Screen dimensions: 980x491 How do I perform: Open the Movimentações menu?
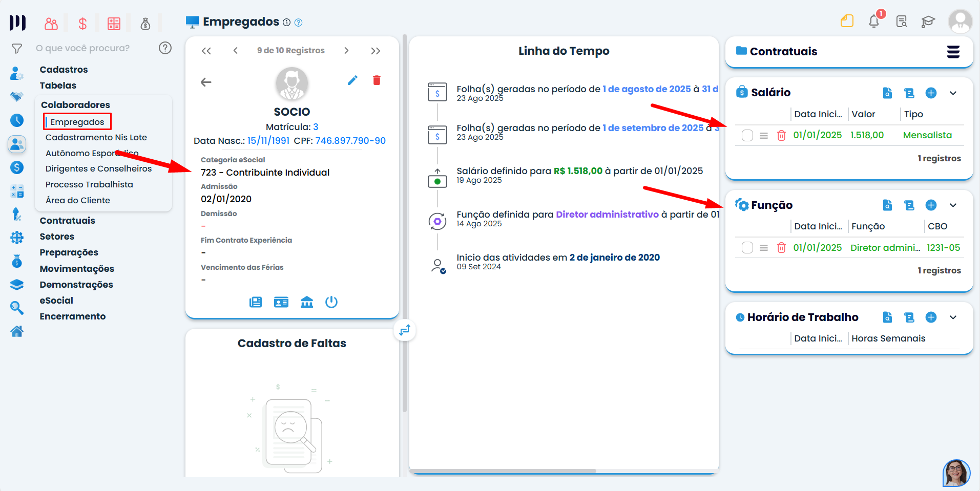pyautogui.click(x=77, y=269)
